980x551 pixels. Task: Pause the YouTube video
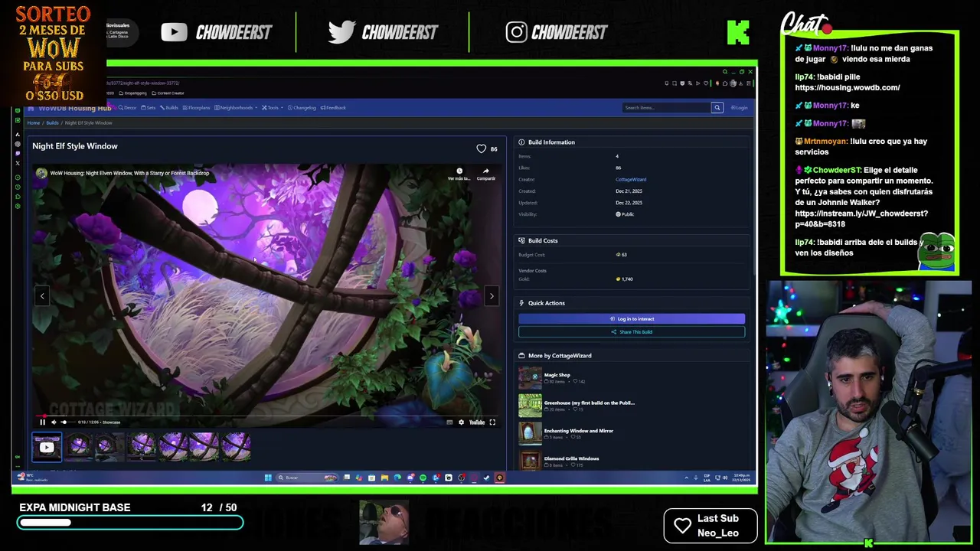(x=43, y=422)
